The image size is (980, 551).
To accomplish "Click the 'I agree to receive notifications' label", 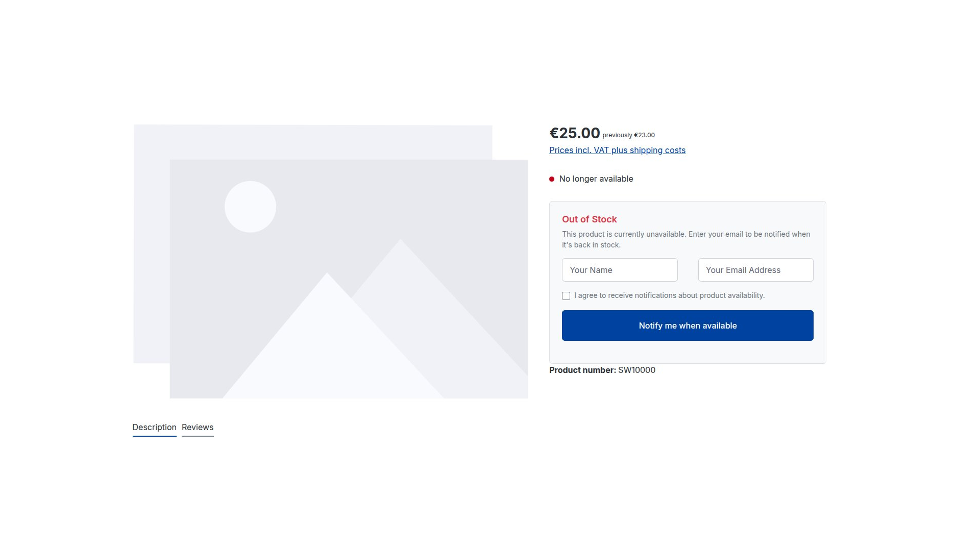I will click(669, 295).
